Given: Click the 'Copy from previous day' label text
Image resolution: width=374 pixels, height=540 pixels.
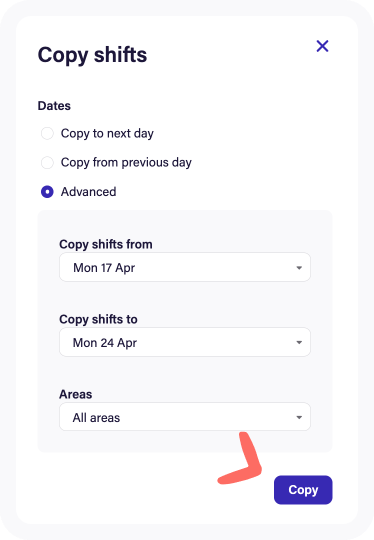Looking at the screenshot, I should pyautogui.click(x=126, y=163).
